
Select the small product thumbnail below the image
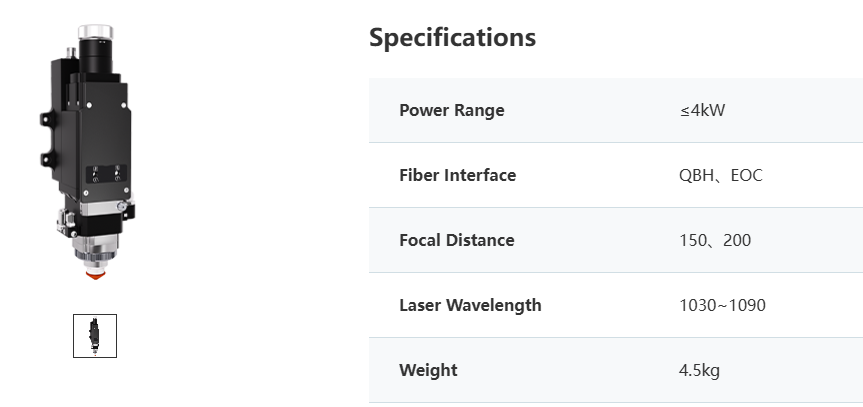[95, 335]
